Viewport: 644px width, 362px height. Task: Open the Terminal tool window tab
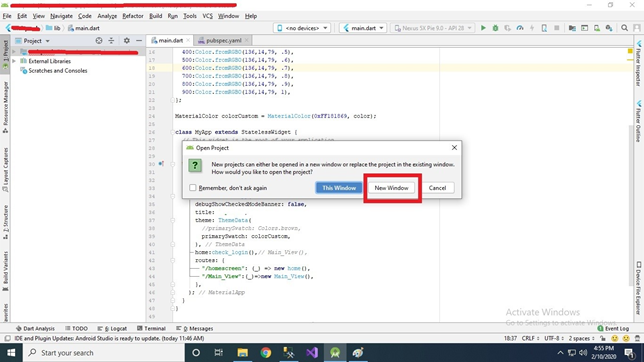coord(151,328)
